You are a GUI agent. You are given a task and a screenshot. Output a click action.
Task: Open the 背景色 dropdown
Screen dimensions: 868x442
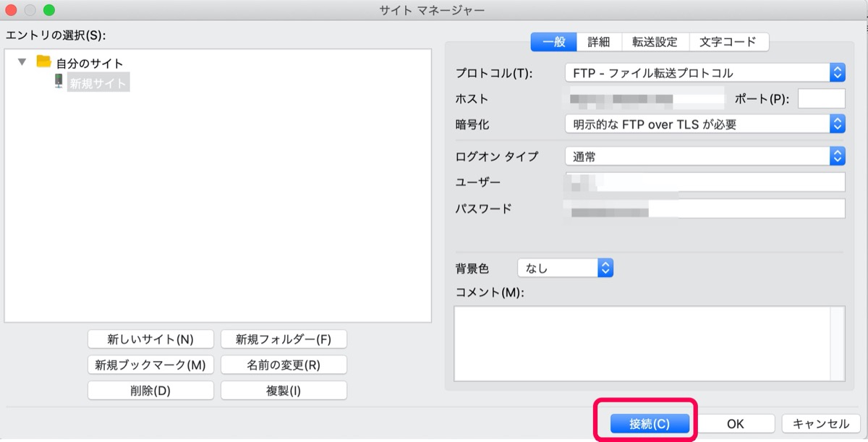(x=566, y=268)
